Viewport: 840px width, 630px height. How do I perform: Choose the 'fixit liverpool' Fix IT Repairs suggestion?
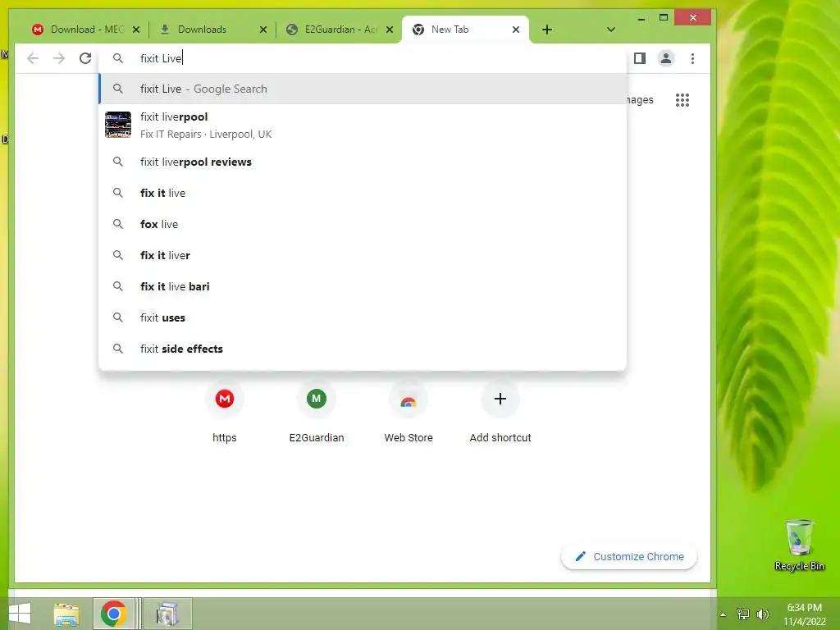click(363, 125)
